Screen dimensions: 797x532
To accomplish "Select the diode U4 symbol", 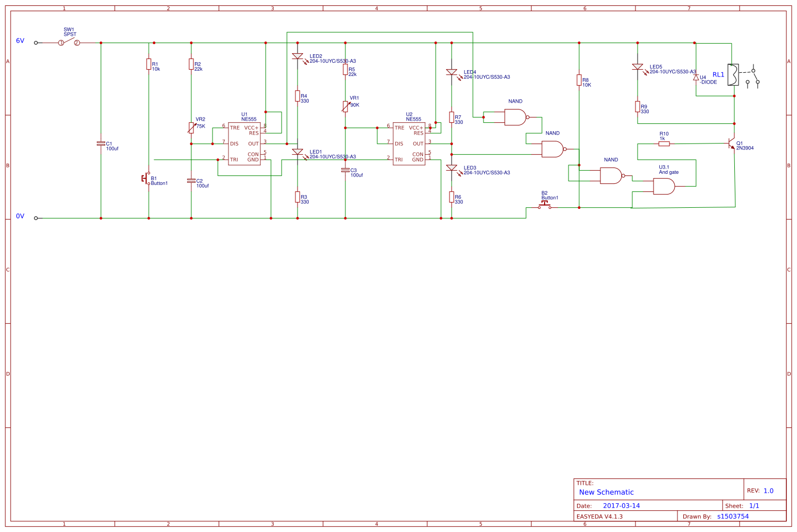I will tap(696, 78).
